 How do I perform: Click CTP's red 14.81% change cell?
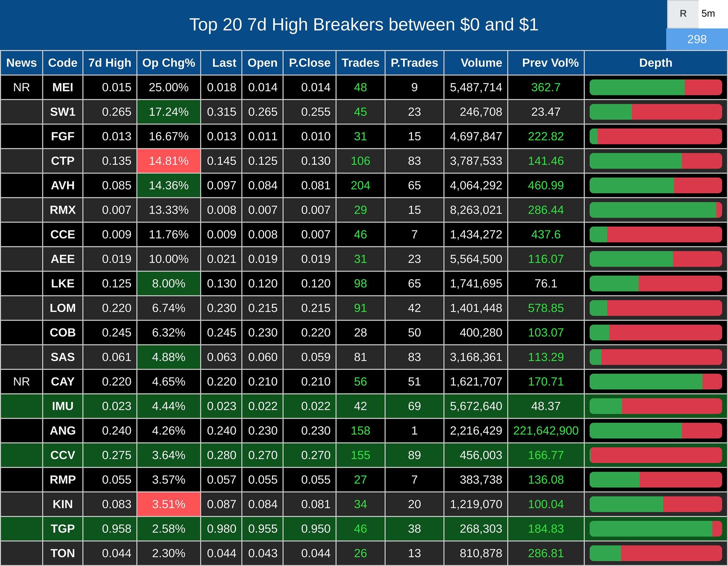click(168, 161)
